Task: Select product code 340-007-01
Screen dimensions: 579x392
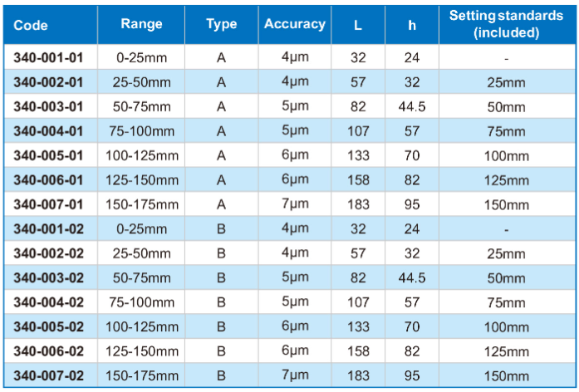Action: point(48,204)
